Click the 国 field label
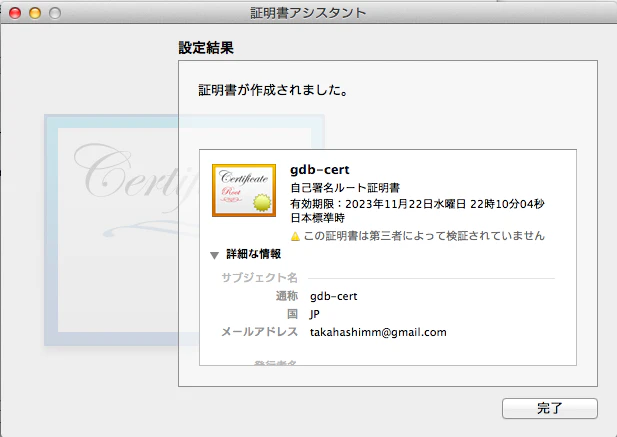The image size is (617, 437). (x=292, y=314)
